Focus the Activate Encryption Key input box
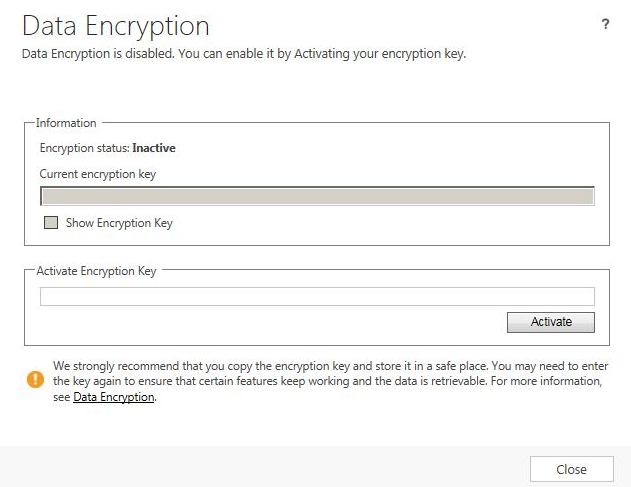This screenshot has height=487, width=631. point(317,296)
